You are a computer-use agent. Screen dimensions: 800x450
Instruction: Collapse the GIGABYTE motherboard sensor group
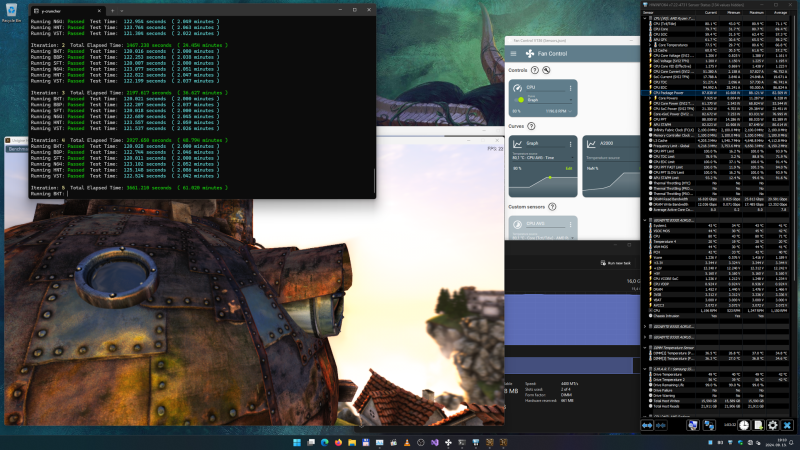(x=645, y=220)
